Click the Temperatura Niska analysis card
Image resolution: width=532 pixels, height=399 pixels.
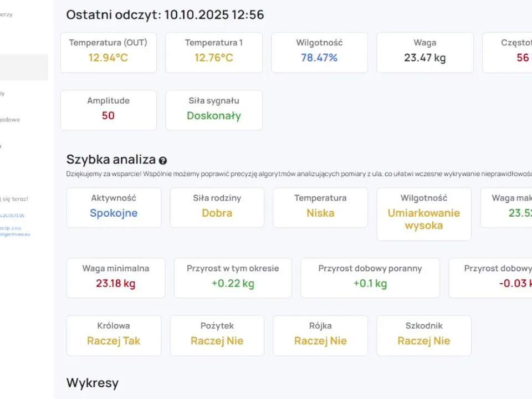coord(320,207)
